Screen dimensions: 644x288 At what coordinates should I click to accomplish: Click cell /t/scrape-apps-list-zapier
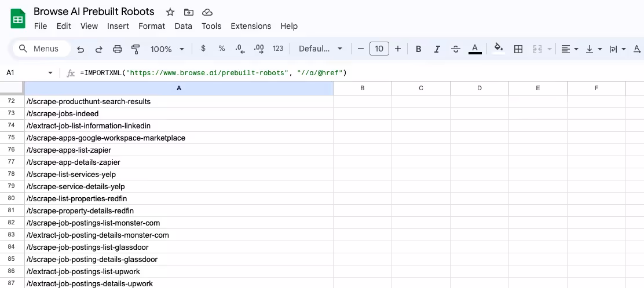[x=178, y=150]
